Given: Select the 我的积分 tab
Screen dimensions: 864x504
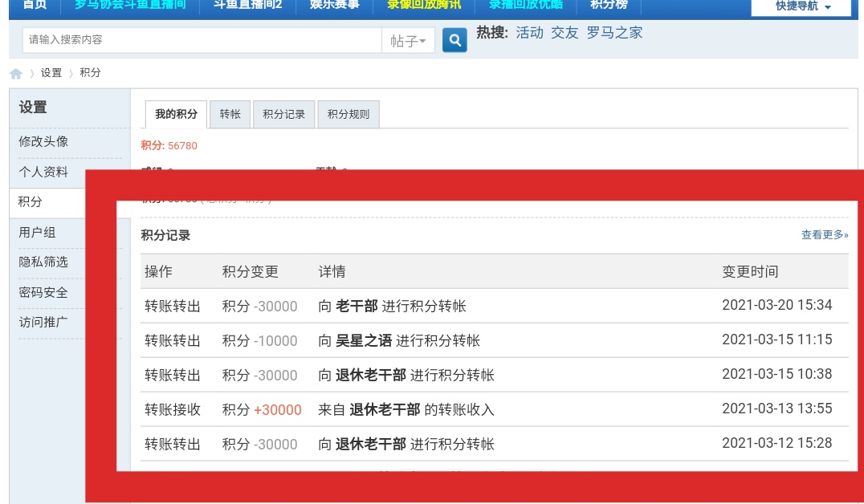Looking at the screenshot, I should click(x=176, y=115).
